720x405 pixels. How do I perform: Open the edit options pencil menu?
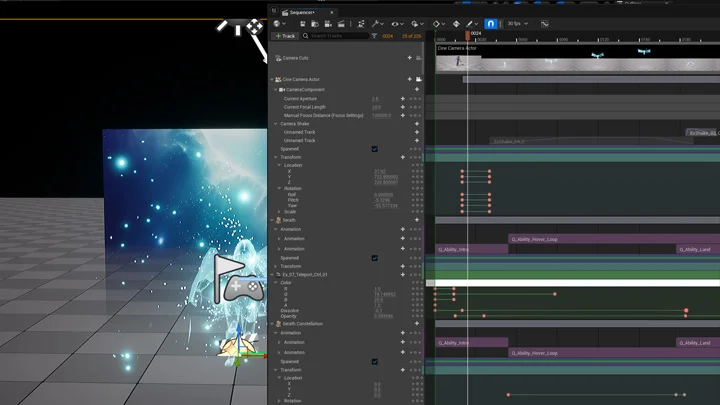pos(472,24)
